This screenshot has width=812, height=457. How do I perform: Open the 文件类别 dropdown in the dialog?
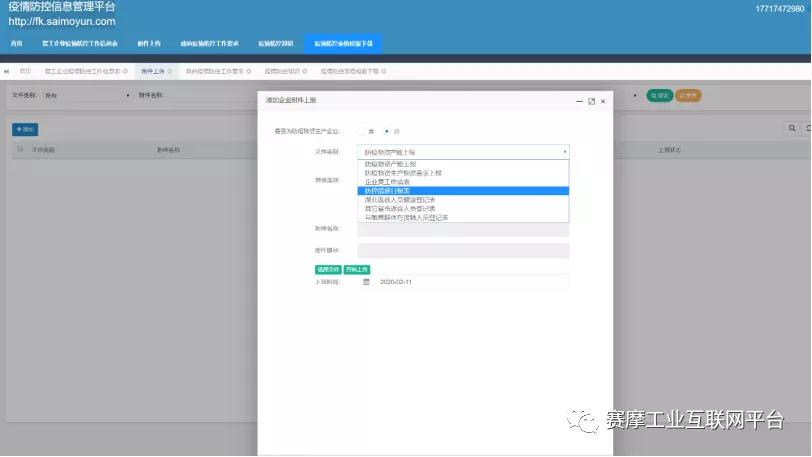[463, 152]
